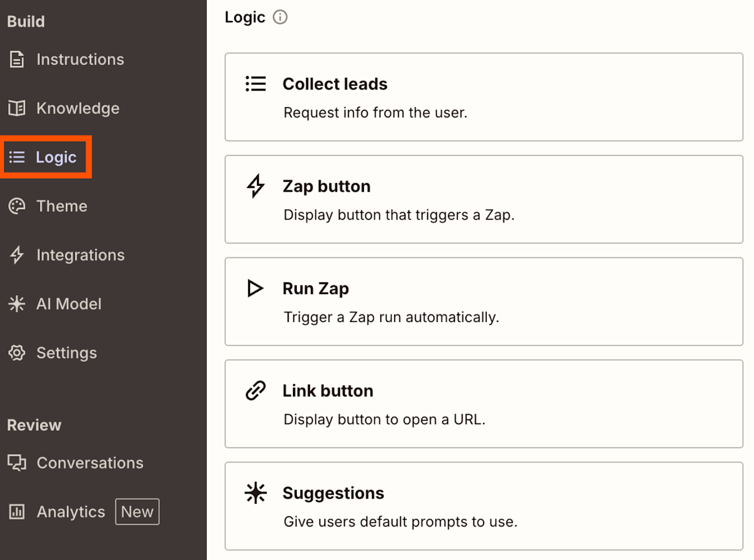Open the Analytics section
This screenshot has width=754, height=560.
coord(71,512)
